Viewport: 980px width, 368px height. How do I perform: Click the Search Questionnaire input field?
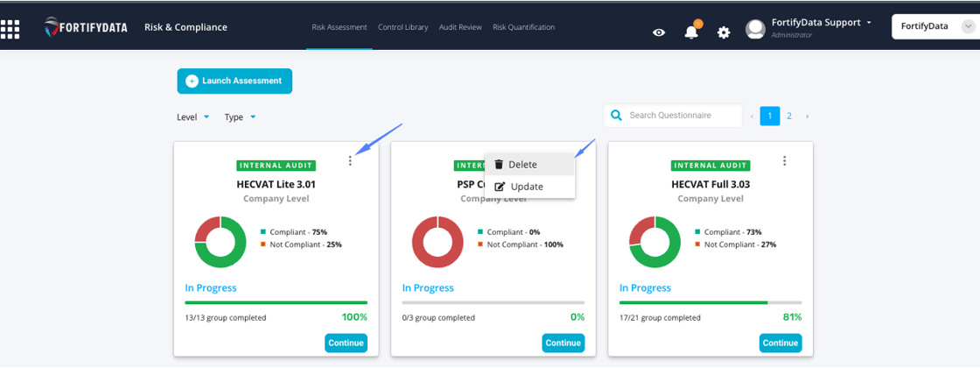(681, 116)
